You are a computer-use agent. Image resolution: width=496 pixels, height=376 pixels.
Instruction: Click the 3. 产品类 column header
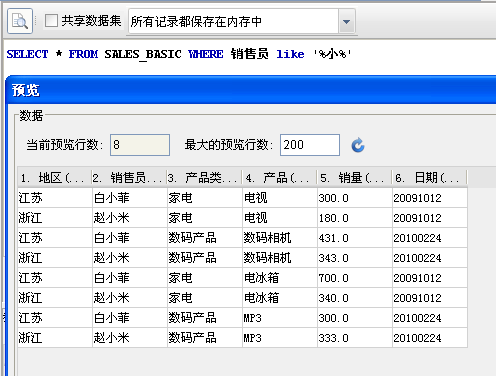[x=204, y=178]
